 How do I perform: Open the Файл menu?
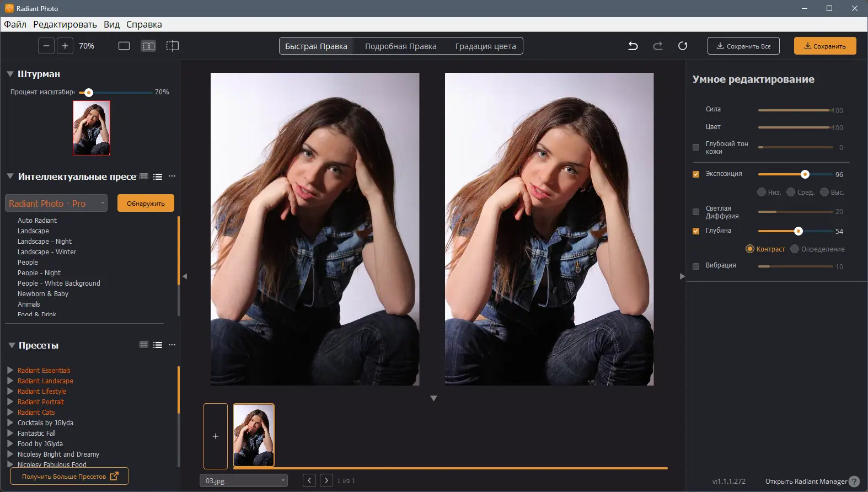(15, 24)
